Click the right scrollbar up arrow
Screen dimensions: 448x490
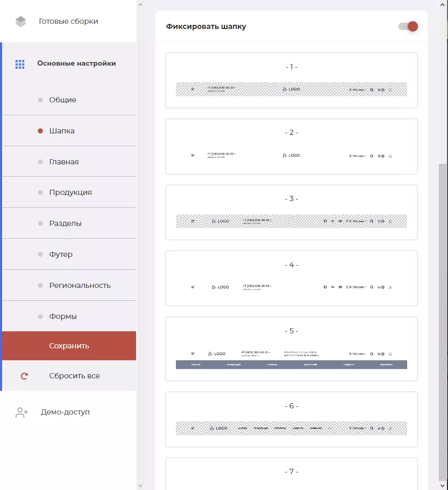(443, 5)
